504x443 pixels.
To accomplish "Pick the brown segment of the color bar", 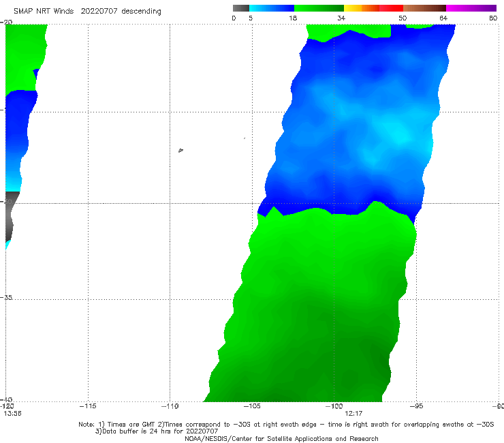I will (424, 8).
